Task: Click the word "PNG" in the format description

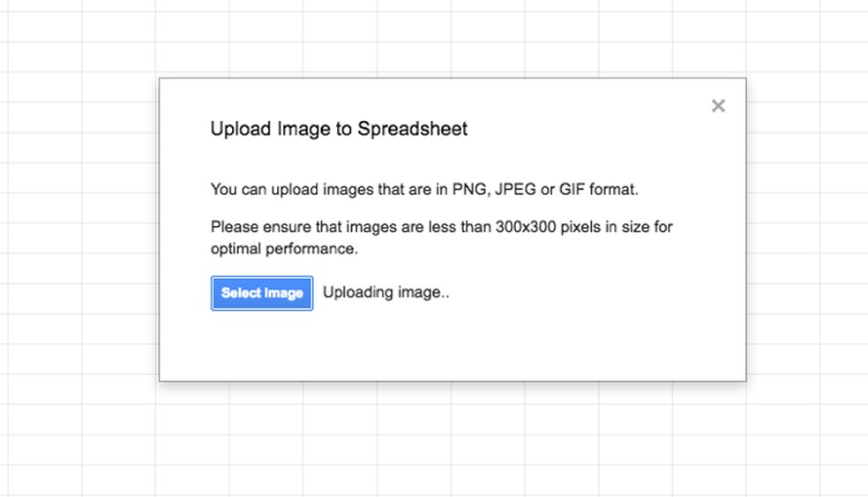Action: pyautogui.click(x=469, y=189)
